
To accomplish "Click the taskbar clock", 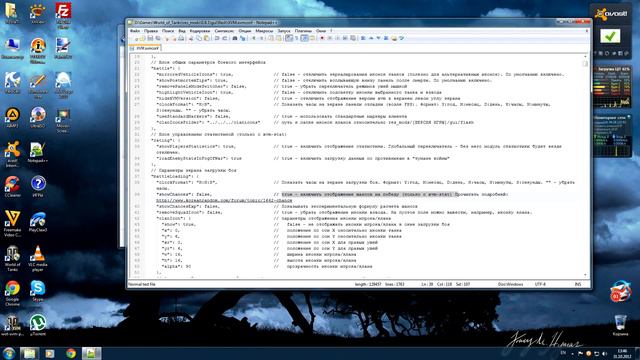I will pos(622,353).
